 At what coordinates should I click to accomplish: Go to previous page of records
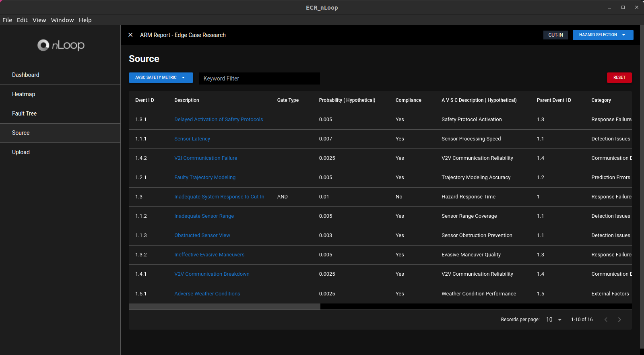click(606, 320)
